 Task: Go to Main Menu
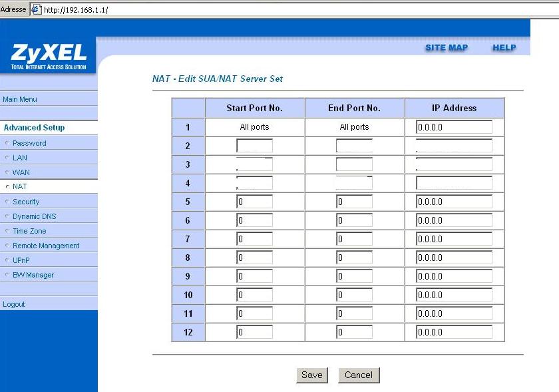click(20, 99)
